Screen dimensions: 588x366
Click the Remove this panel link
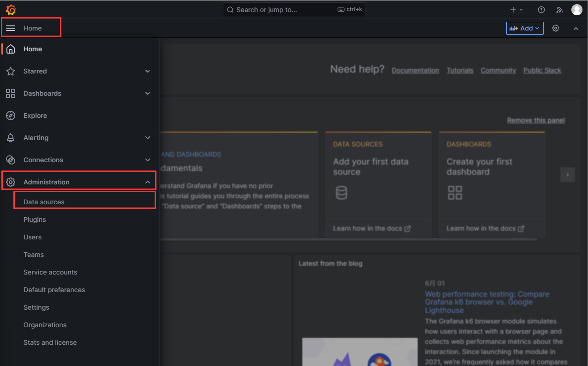tap(535, 120)
